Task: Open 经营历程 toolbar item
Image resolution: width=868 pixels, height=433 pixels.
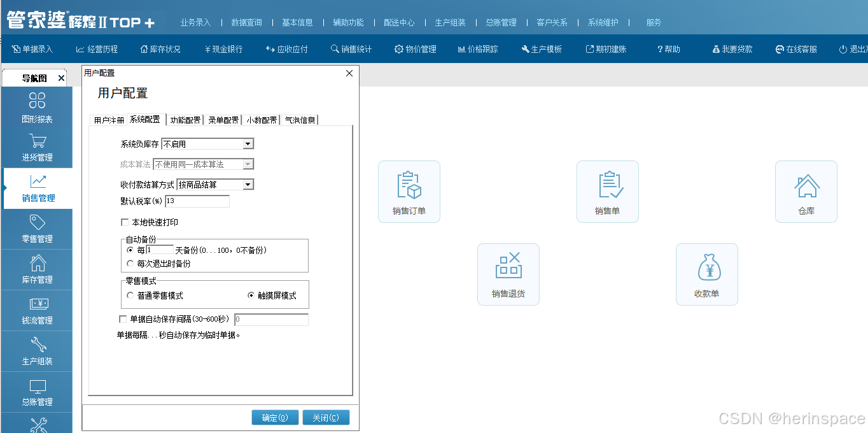Action: pyautogui.click(x=97, y=49)
